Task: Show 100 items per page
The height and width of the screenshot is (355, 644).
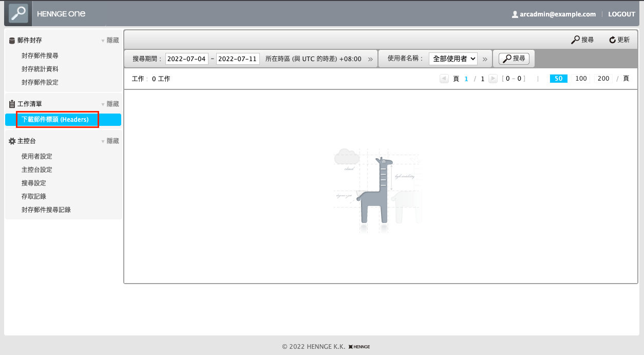Action: coord(581,79)
